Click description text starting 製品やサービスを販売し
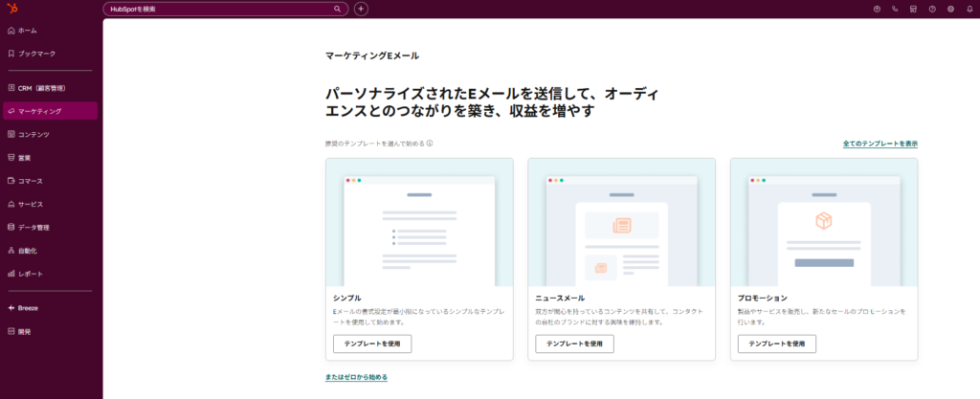Viewport: 980px width, 399px height. [x=822, y=317]
